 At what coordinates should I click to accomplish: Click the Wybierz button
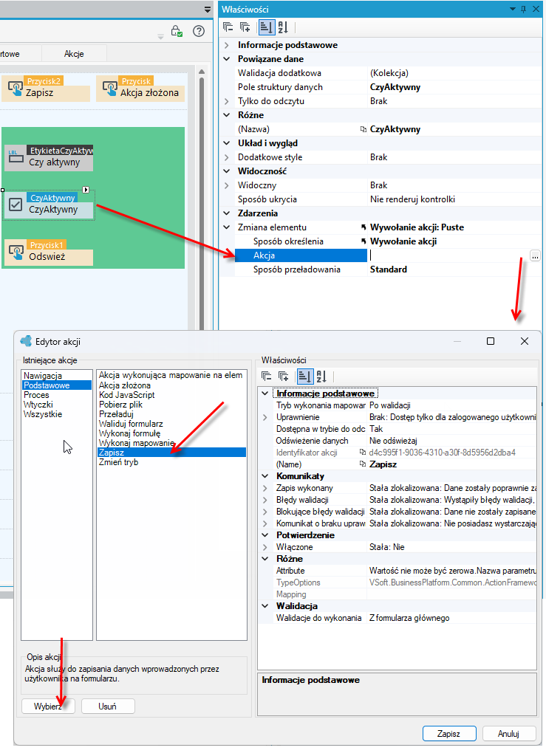click(x=48, y=707)
